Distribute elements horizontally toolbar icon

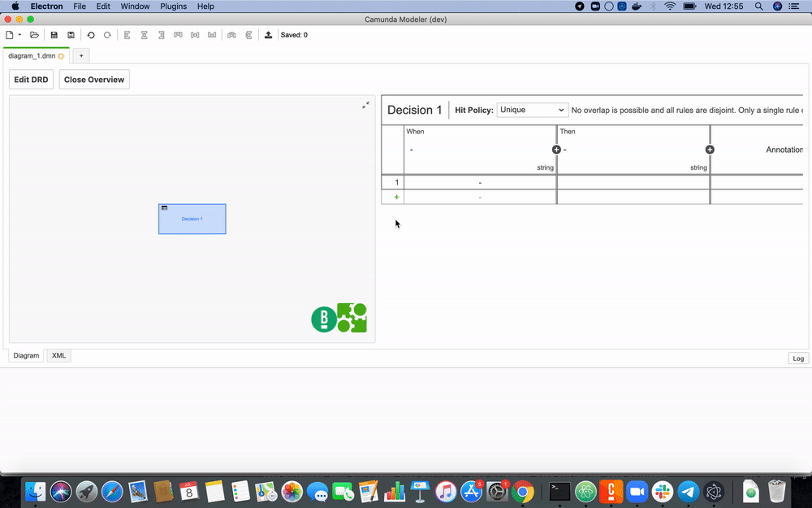click(231, 35)
